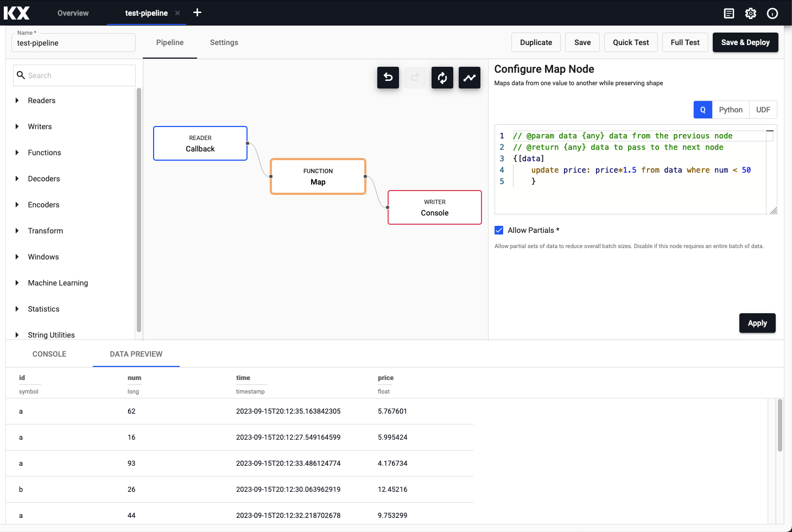
Task: Click the price value 12.45216
Action: [x=392, y=490]
